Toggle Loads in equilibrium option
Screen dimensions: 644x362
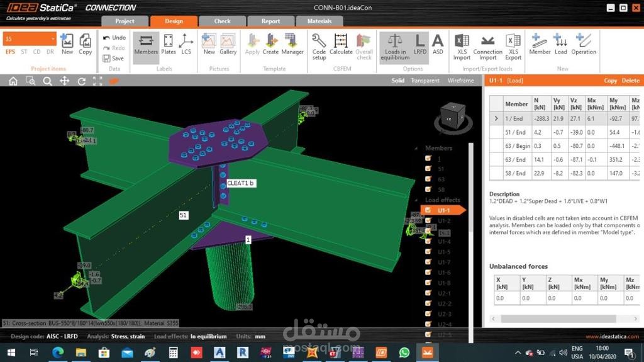tap(395, 47)
